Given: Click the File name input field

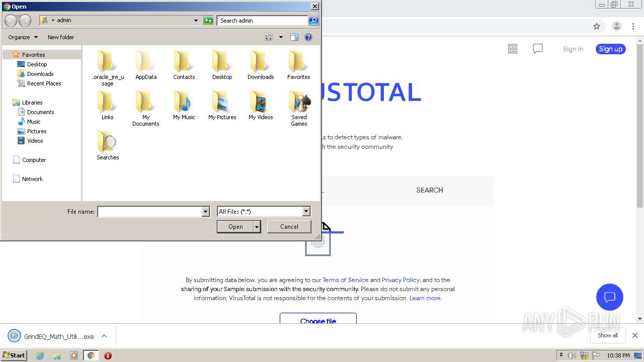Looking at the screenshot, I should [x=149, y=212].
